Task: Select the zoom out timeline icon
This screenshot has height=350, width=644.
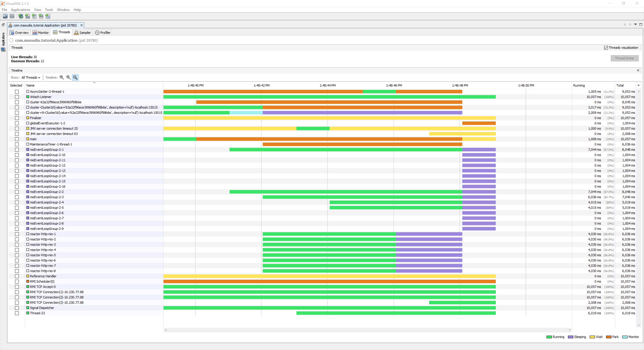Action: pos(69,78)
